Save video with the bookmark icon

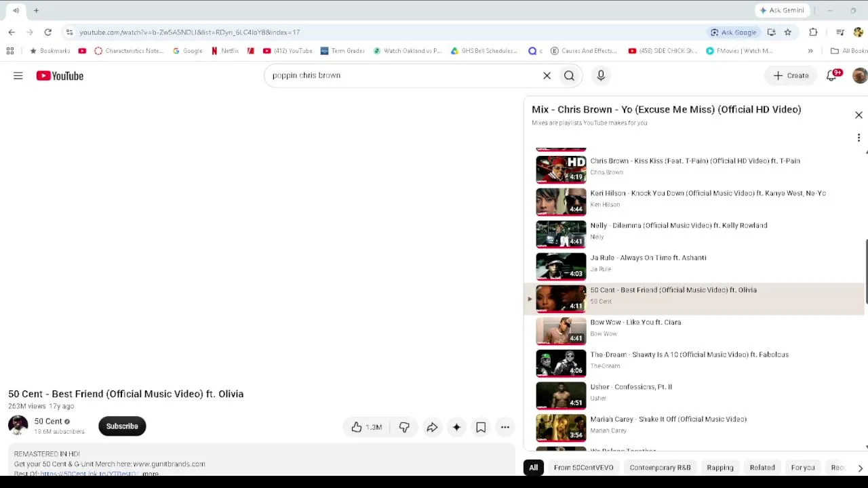coord(481,427)
